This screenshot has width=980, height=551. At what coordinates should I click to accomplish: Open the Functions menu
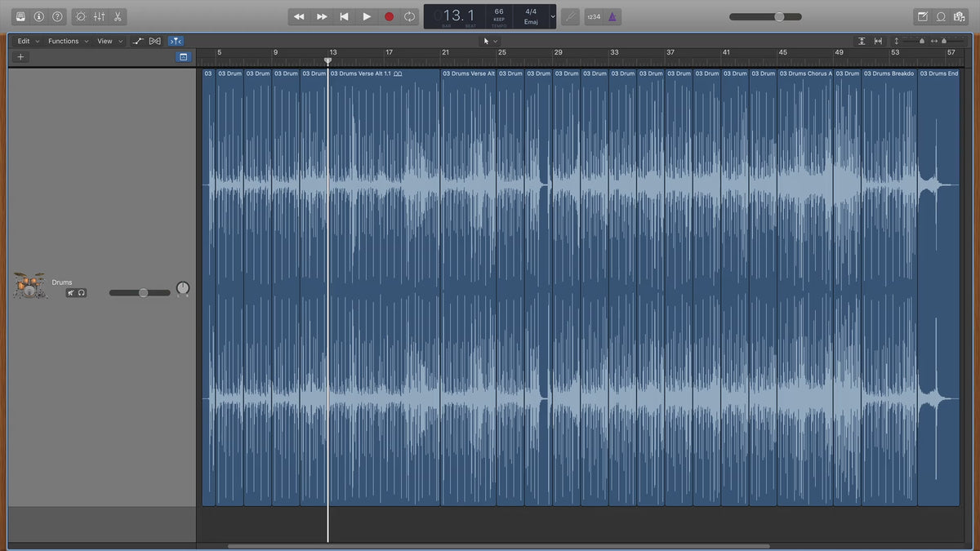(68, 41)
